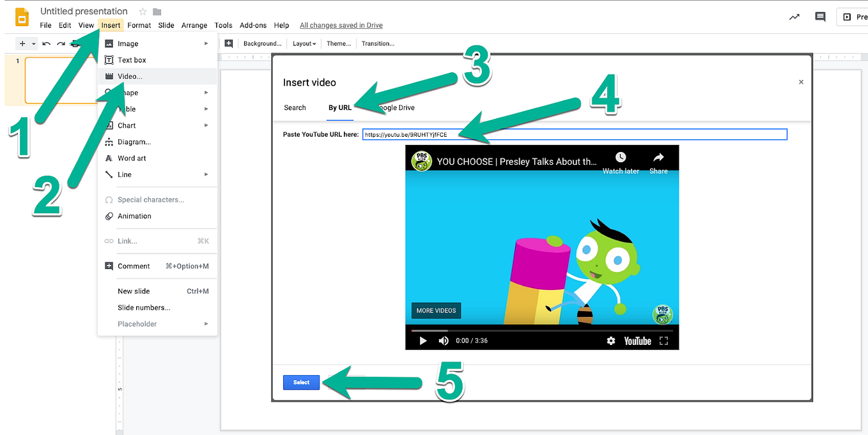Open the Layout dropdown

tap(304, 43)
